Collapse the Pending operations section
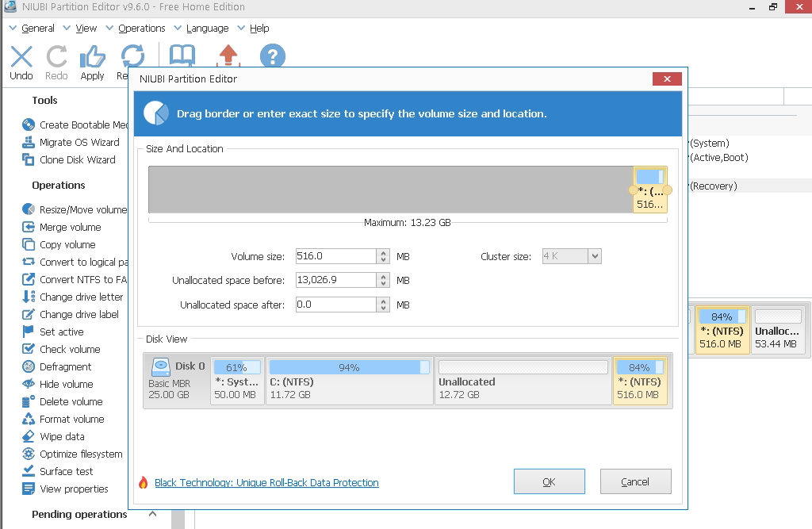 click(x=152, y=514)
